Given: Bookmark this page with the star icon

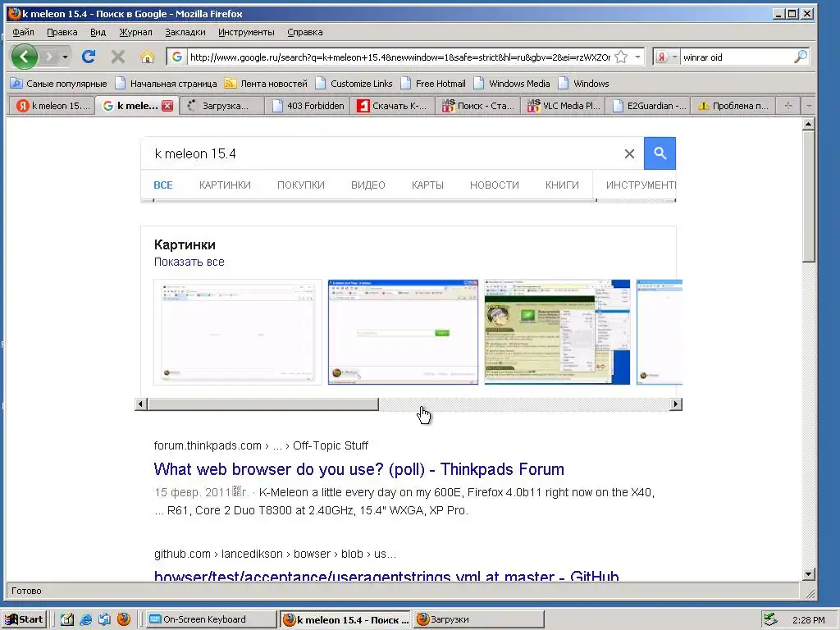Looking at the screenshot, I should point(621,57).
